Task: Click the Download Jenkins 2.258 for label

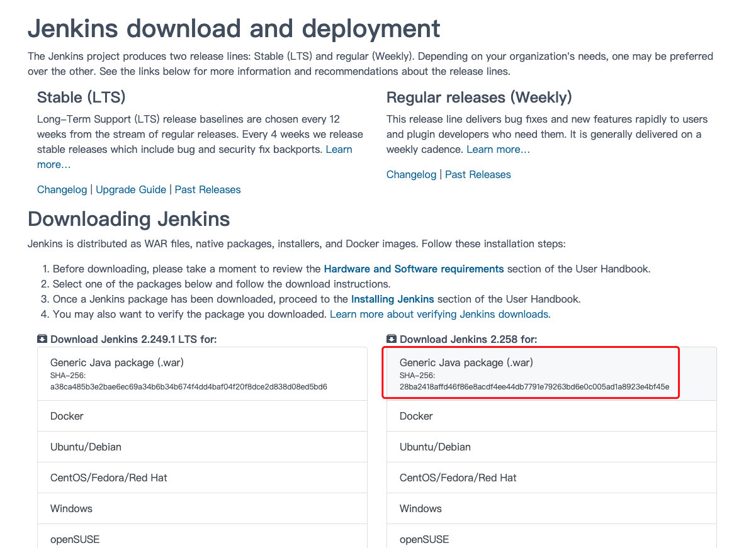Action: [468, 339]
